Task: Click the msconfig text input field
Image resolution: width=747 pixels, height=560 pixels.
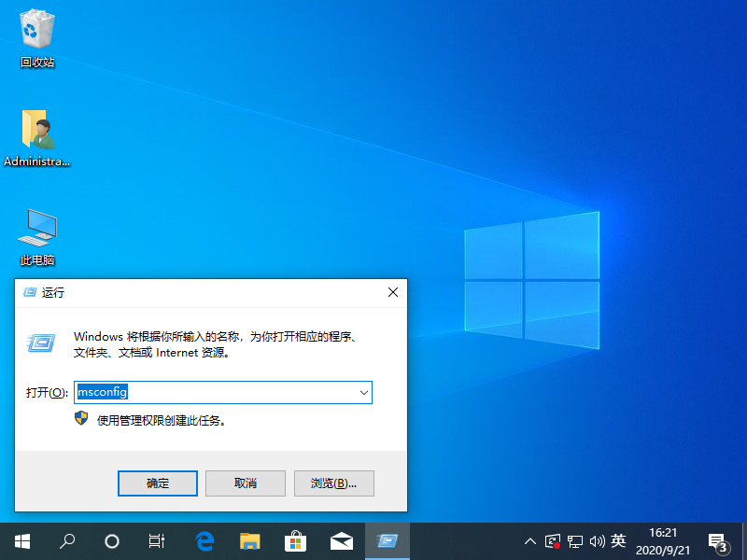Action: pyautogui.click(x=215, y=393)
